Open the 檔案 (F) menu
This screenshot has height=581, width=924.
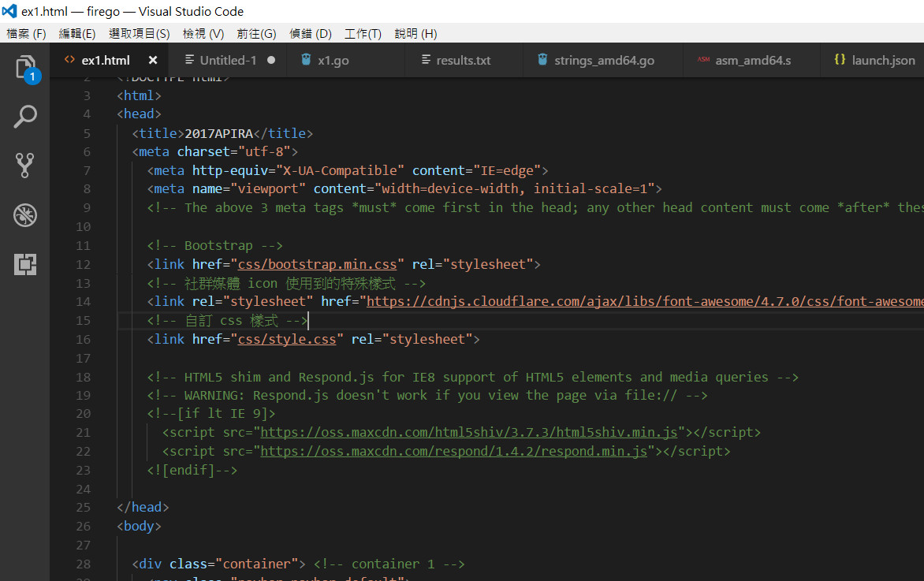26,34
